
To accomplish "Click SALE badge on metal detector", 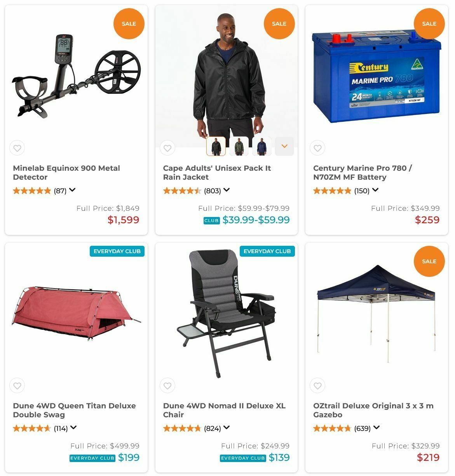I will [x=129, y=24].
